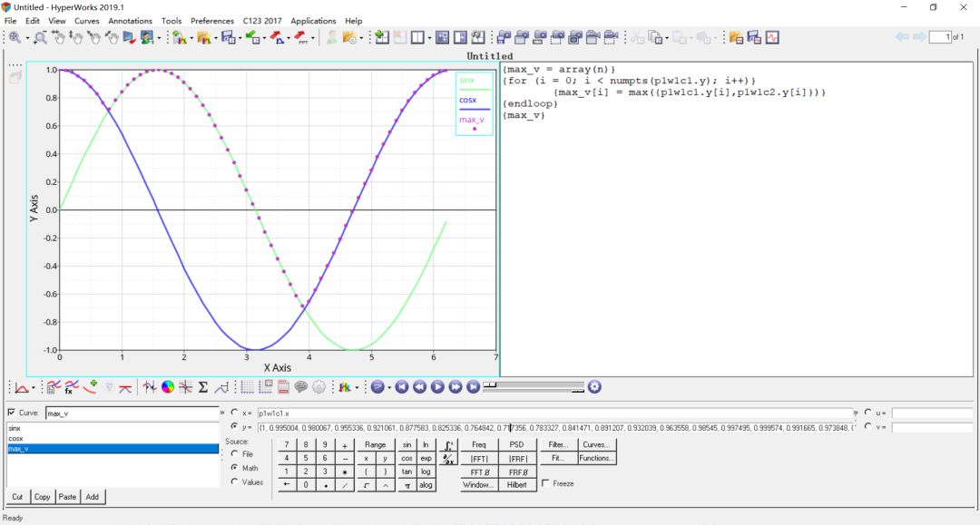Click the page number input field
This screenshot has width=980, height=525.
click(x=940, y=37)
